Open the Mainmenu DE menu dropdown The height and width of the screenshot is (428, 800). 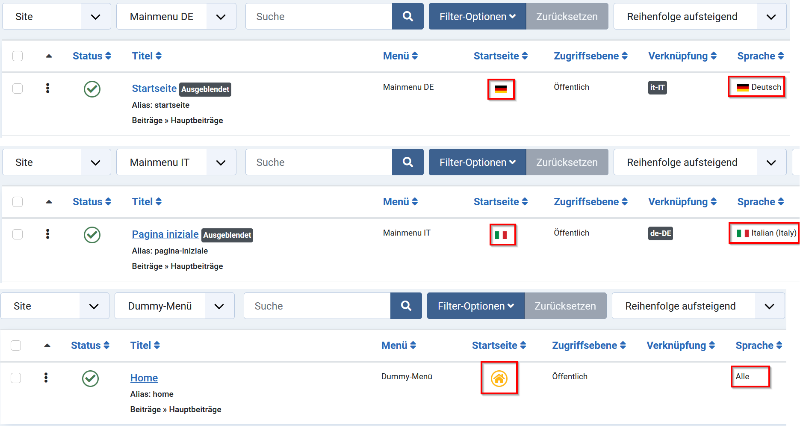[177, 17]
